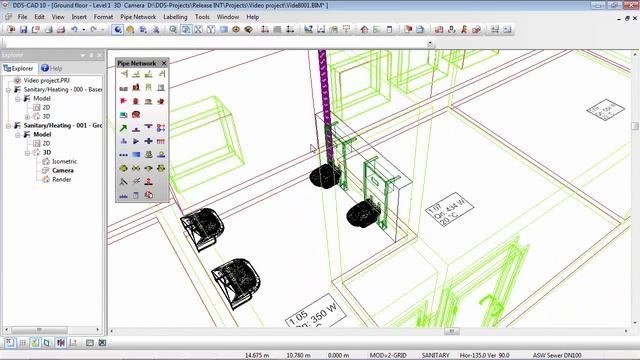Viewport: 640px width, 360px height.
Task: Click the Save icon in the toolbar
Action: pos(23,29)
